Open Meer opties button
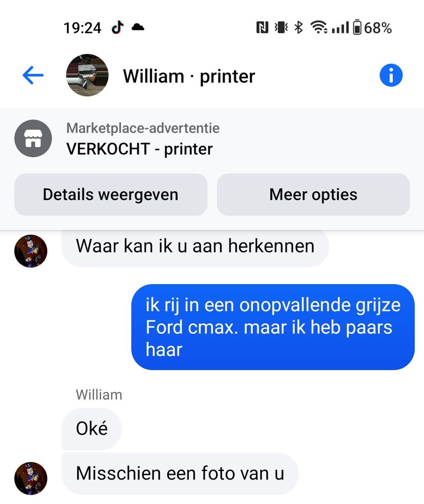 (313, 194)
